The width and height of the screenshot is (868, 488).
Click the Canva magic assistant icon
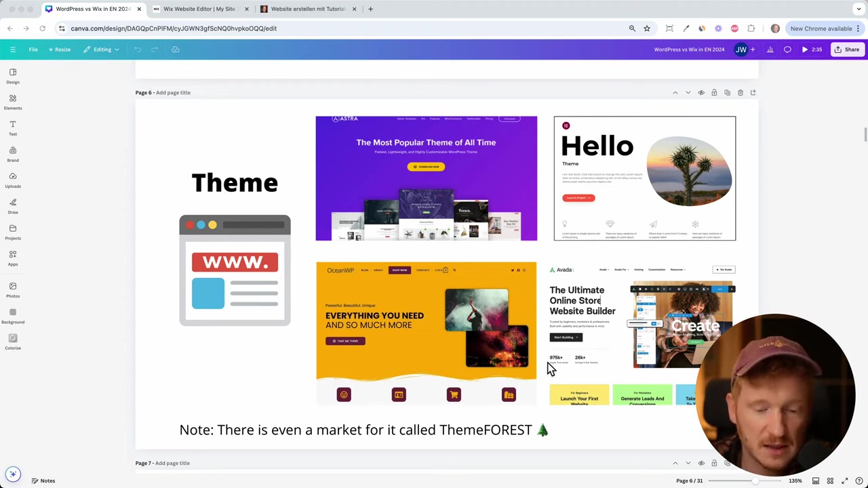click(x=13, y=474)
